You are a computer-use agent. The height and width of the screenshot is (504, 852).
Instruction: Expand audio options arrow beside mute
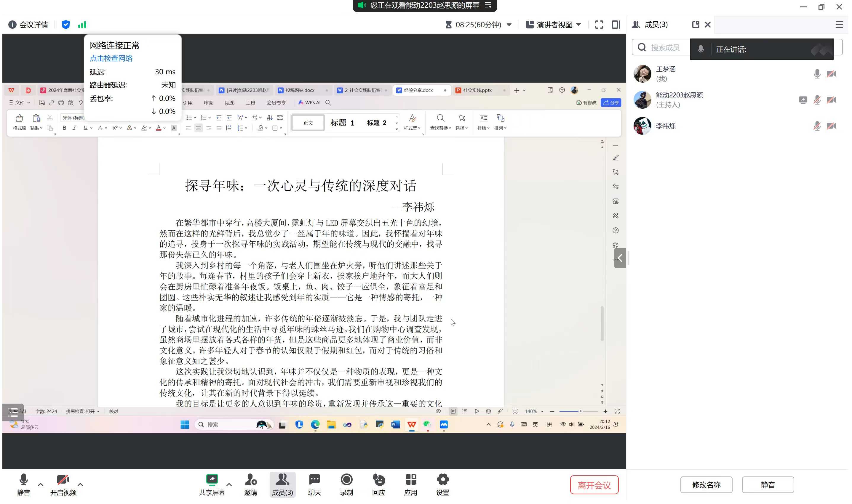tap(40, 484)
